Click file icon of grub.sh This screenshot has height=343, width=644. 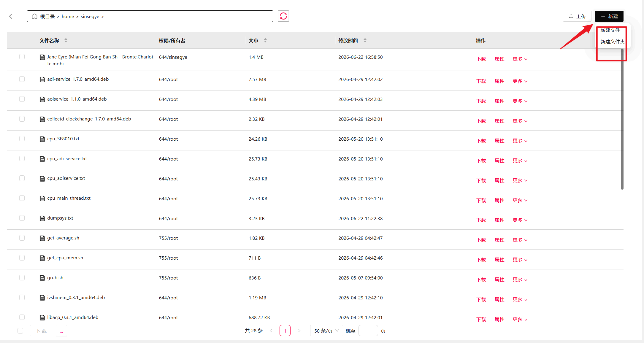42,278
